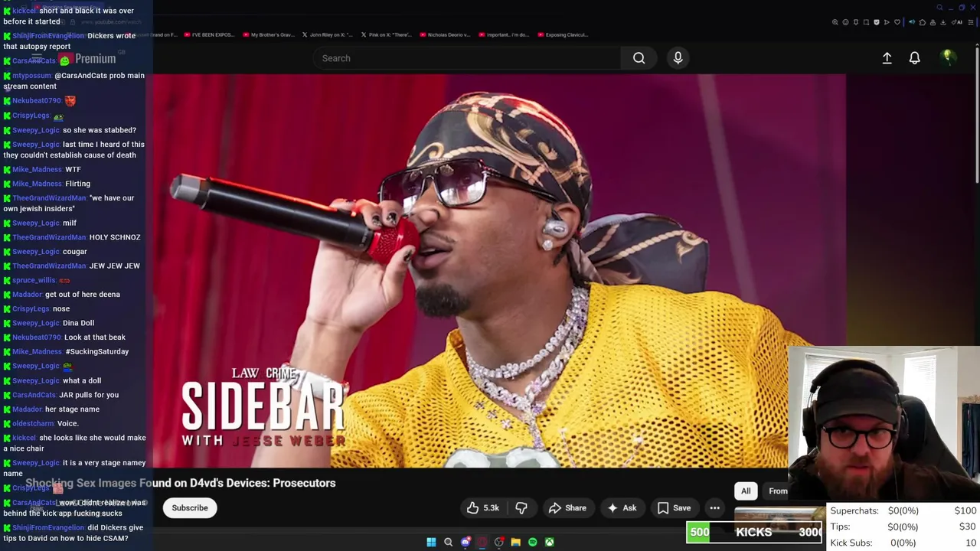Click the Premium logo text
The width and height of the screenshot is (980, 551).
click(x=95, y=59)
